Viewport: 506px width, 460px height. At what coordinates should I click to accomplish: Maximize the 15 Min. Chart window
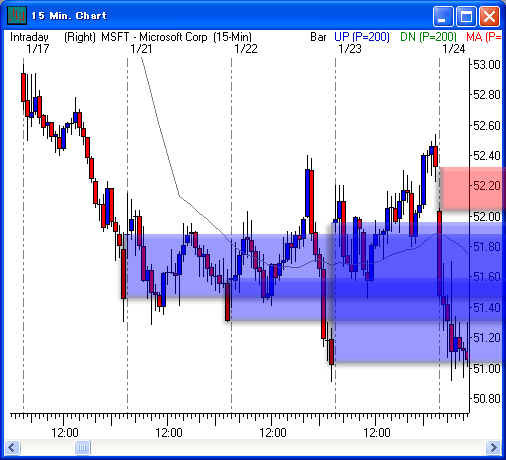pos(466,16)
